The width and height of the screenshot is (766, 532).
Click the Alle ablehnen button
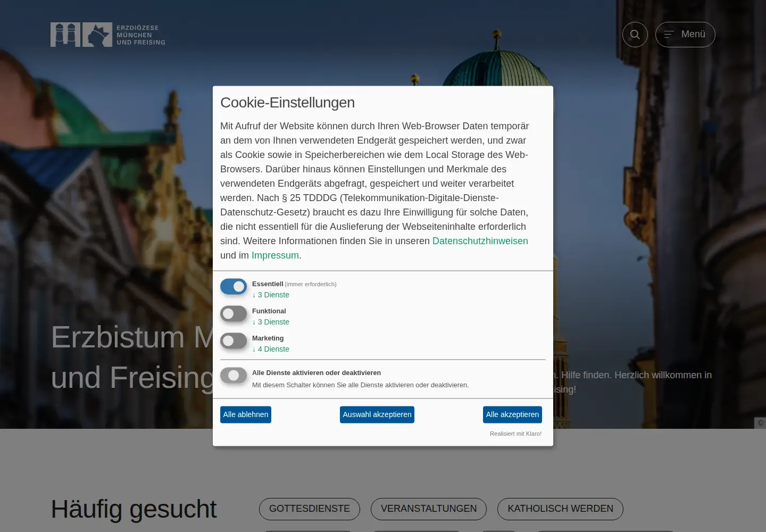click(x=246, y=414)
